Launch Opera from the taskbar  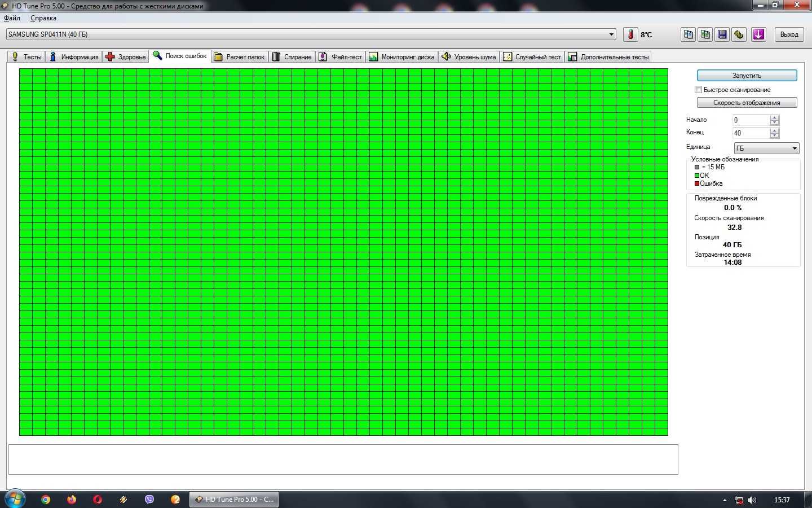click(98, 500)
